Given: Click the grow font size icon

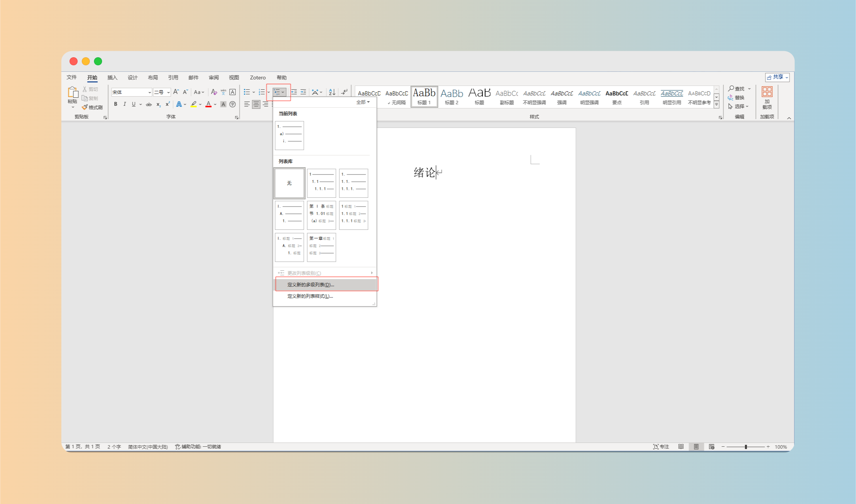Looking at the screenshot, I should click(176, 92).
